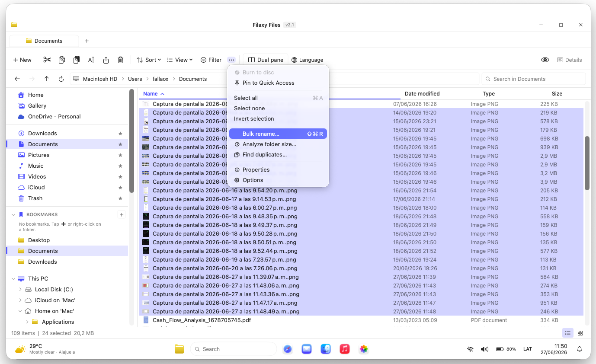596x364 pixels.
Task: Unpin Videos using its star icon
Action: coord(120,177)
